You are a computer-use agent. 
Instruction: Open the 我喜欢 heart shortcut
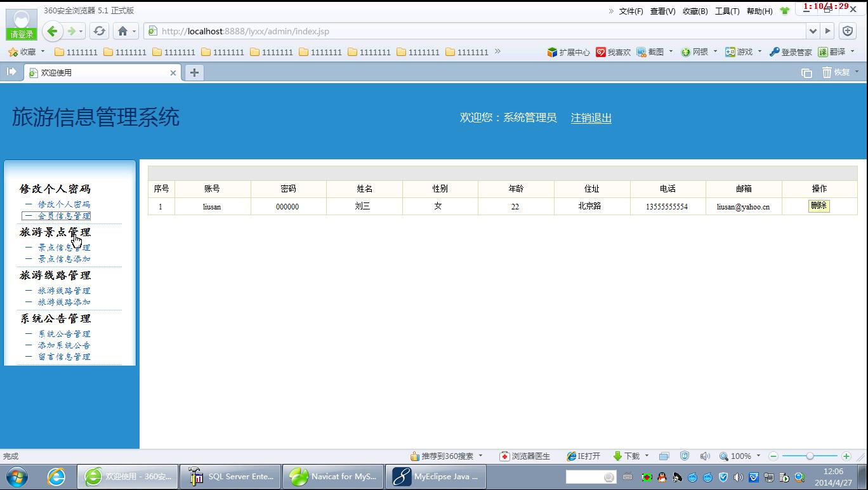613,52
